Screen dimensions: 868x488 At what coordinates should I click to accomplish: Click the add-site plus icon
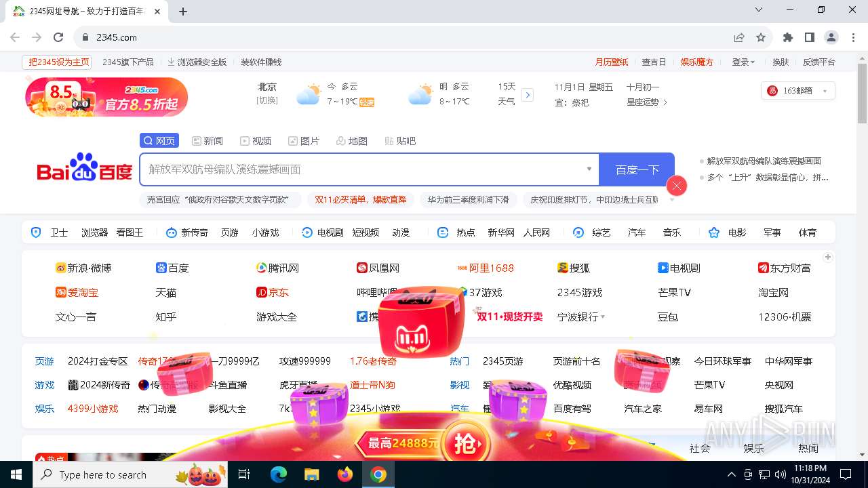point(828,257)
